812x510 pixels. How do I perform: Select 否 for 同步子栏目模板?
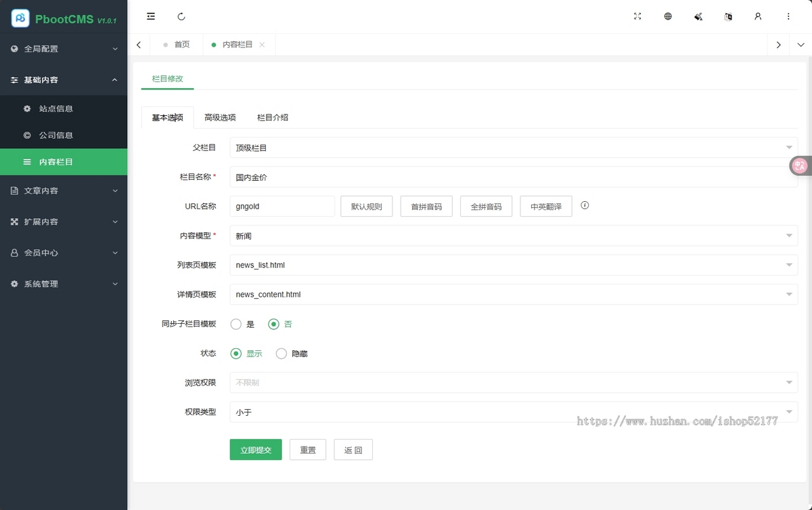click(280, 324)
